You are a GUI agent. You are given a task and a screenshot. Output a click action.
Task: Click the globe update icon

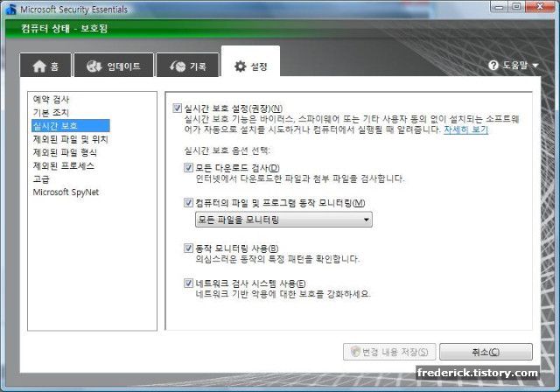click(x=94, y=66)
